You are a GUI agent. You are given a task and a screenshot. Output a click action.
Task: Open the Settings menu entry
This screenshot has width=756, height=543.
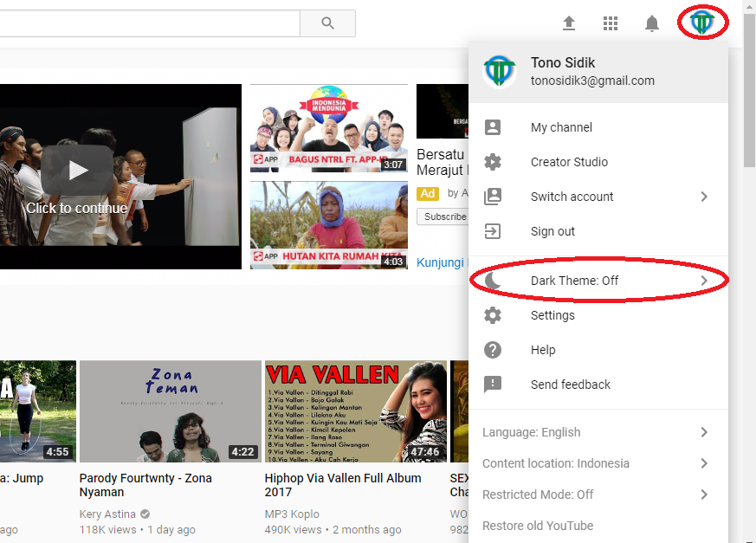(x=598, y=315)
